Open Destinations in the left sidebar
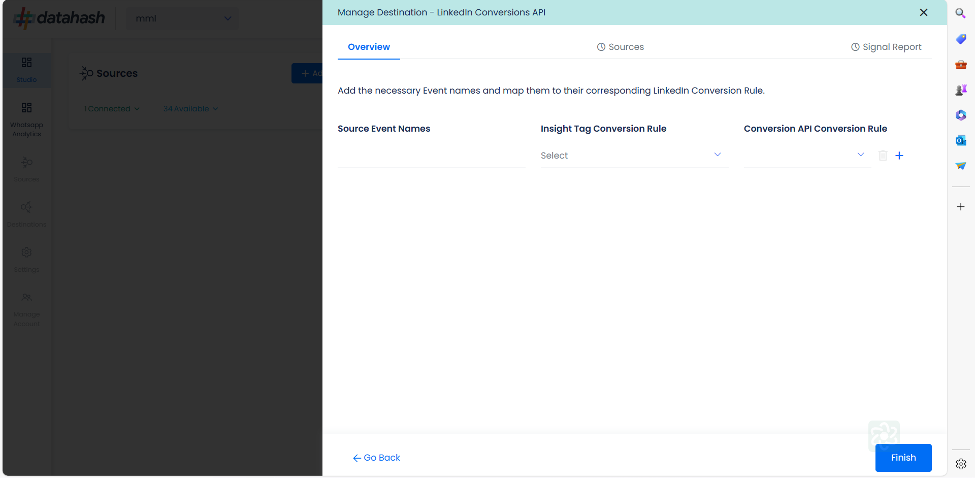The image size is (977, 479). [x=27, y=214]
